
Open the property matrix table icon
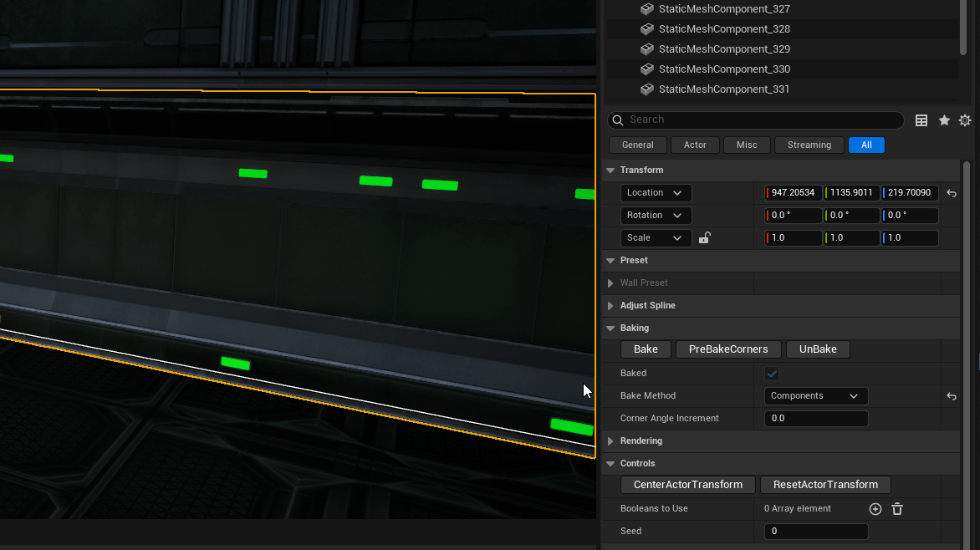pos(921,120)
